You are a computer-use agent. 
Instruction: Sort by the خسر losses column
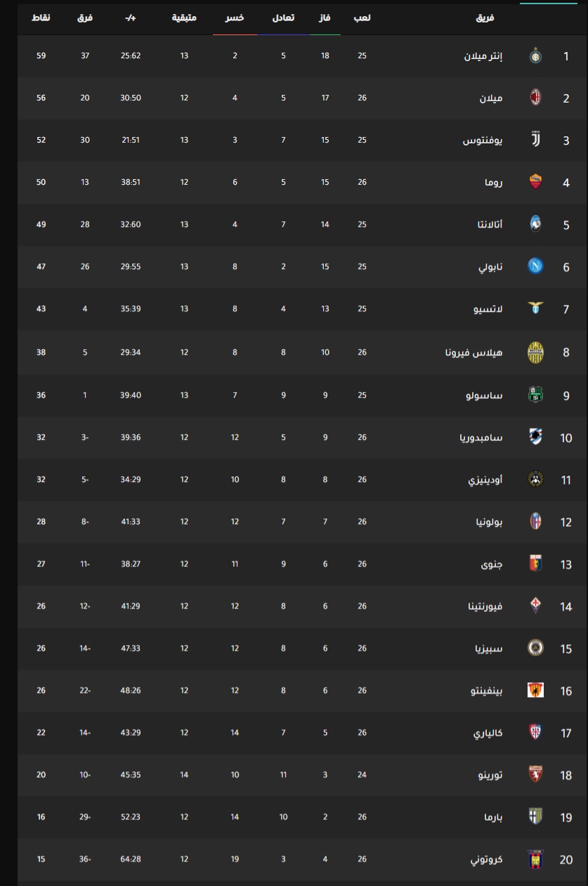pos(235,17)
